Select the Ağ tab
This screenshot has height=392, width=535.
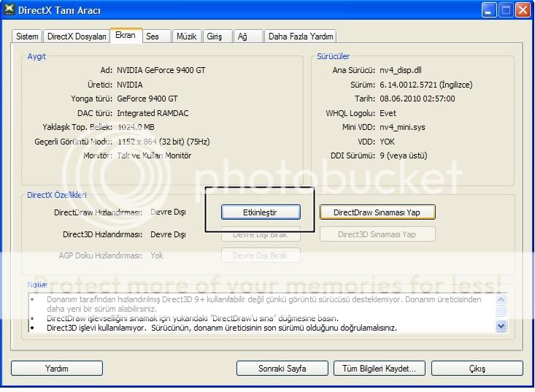242,36
